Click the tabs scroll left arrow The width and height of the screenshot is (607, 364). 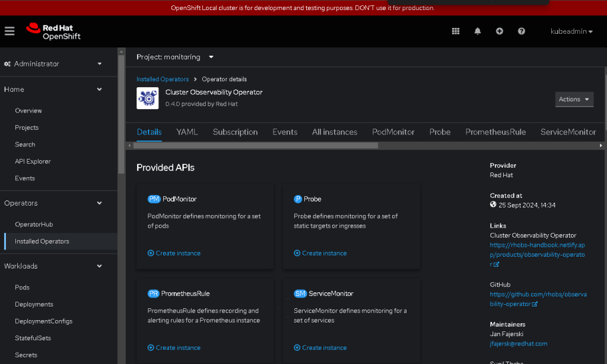tap(129, 145)
